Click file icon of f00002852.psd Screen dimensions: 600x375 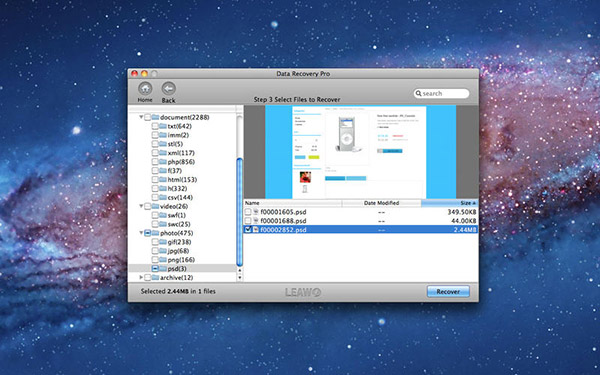[256, 230]
